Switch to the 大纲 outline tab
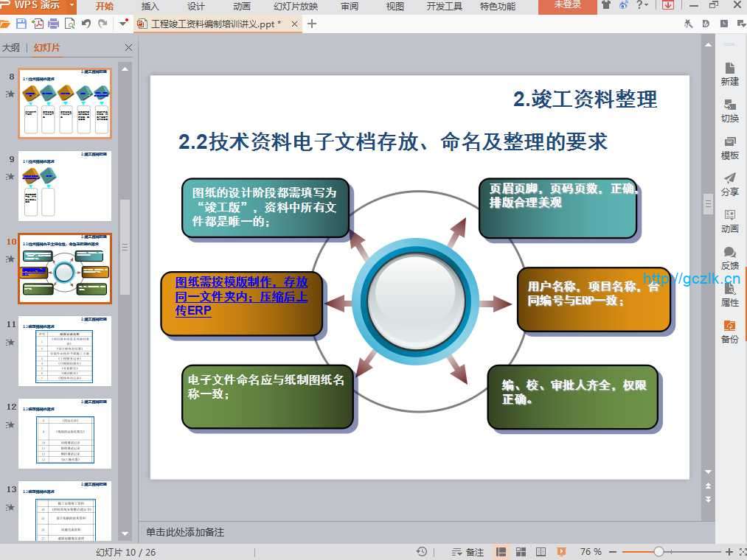Image resolution: width=747 pixels, height=560 pixels. tap(11, 48)
